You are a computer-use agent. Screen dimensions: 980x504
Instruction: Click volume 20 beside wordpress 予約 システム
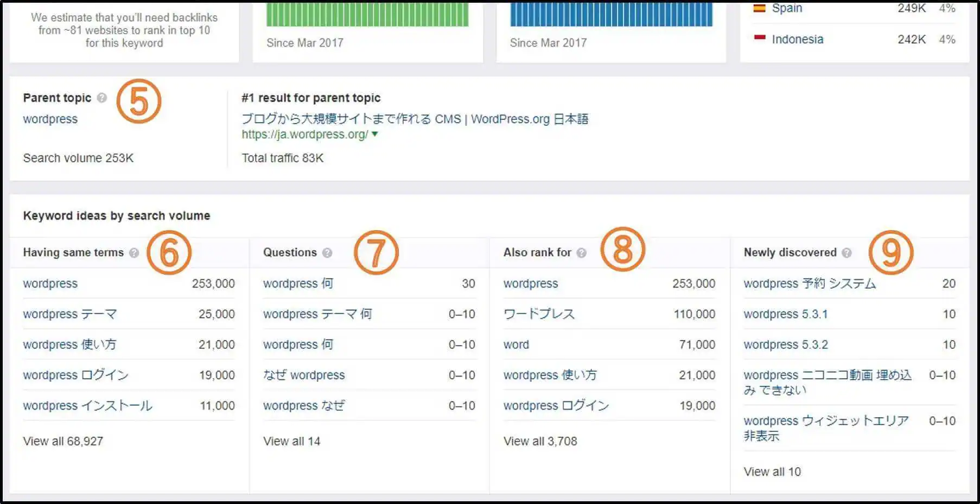(949, 284)
